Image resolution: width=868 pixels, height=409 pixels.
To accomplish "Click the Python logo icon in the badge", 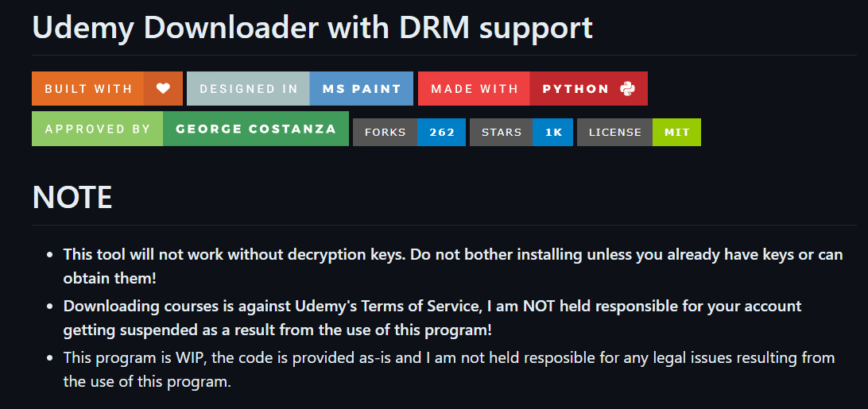I will (x=628, y=89).
